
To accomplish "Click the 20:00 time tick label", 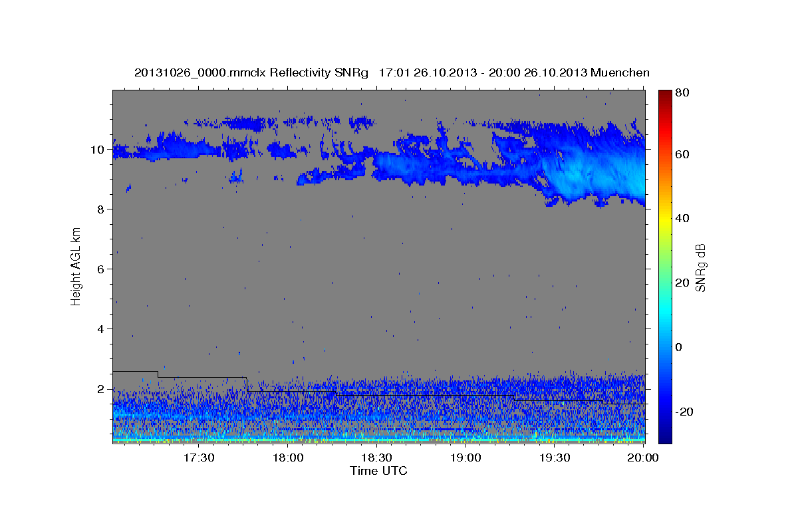I will [x=642, y=458].
